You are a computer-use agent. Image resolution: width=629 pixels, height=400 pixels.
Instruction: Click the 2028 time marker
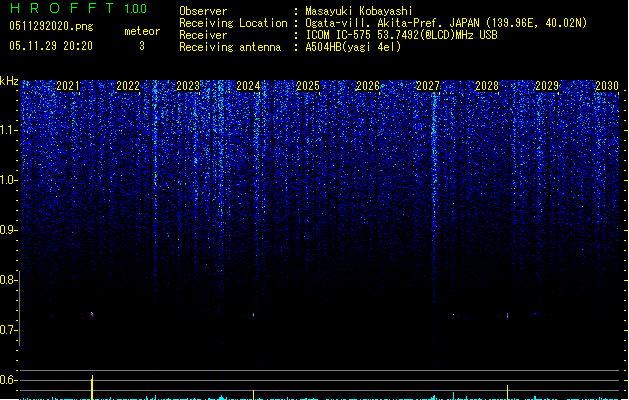tap(487, 85)
